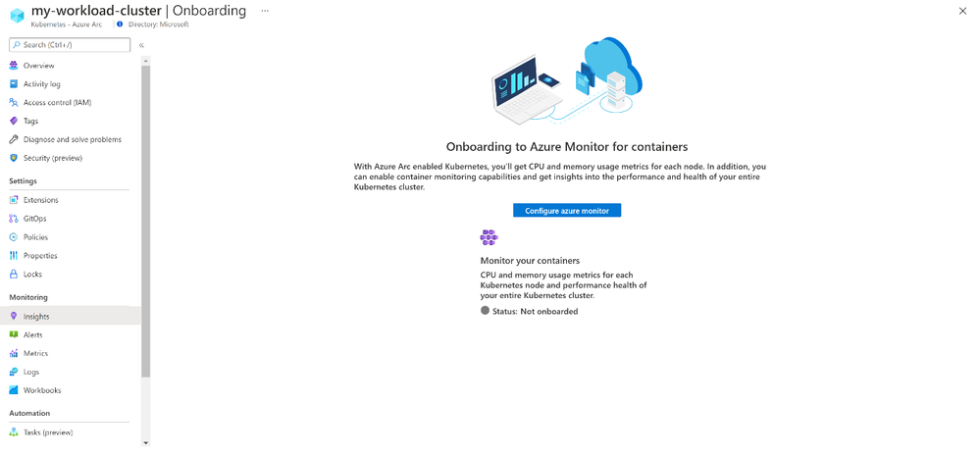This screenshot has height=454, width=980.
Task: Click the GitOps icon
Action: click(x=14, y=219)
